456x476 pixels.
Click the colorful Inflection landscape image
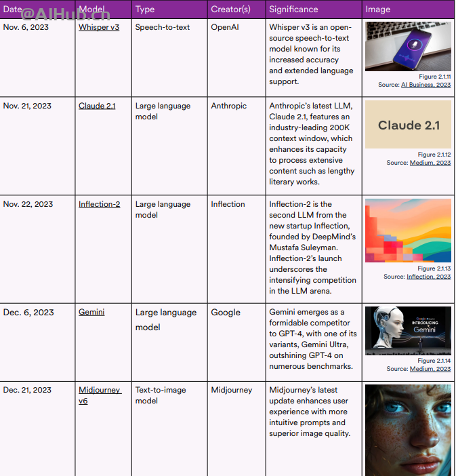pyautogui.click(x=408, y=231)
